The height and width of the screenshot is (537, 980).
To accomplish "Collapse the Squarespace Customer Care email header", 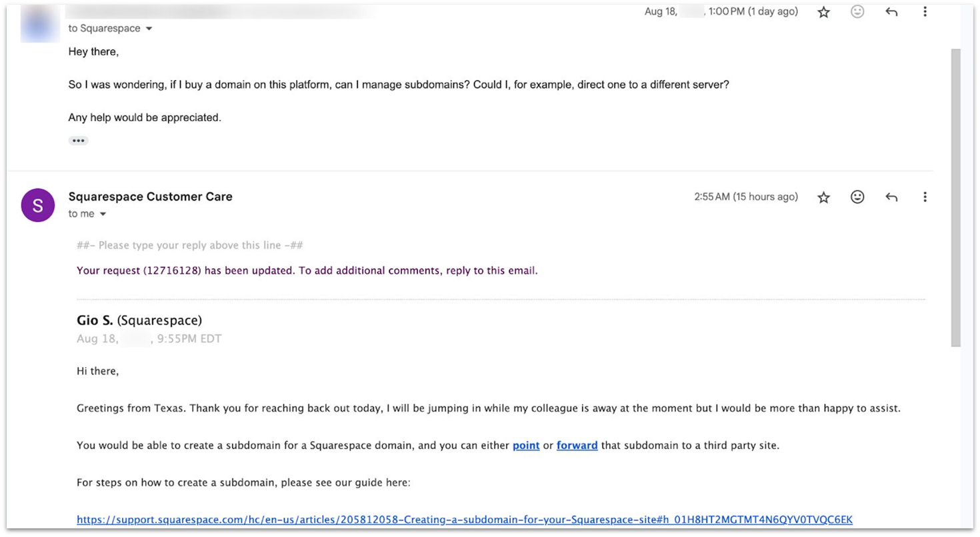I will (150, 196).
